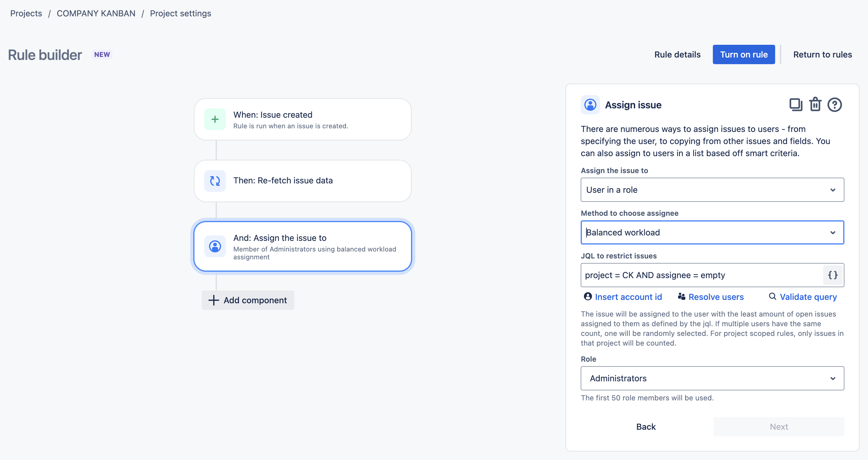
Task: Open the Role Administrators dropdown
Action: 712,378
